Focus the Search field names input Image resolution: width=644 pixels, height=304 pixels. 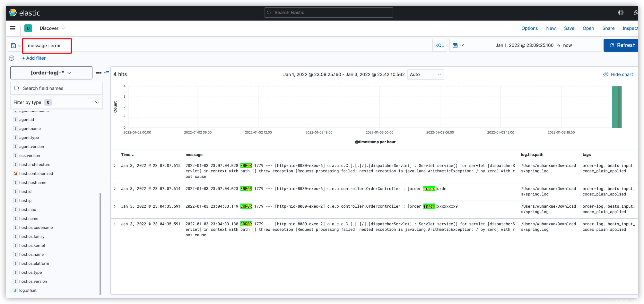pos(57,88)
